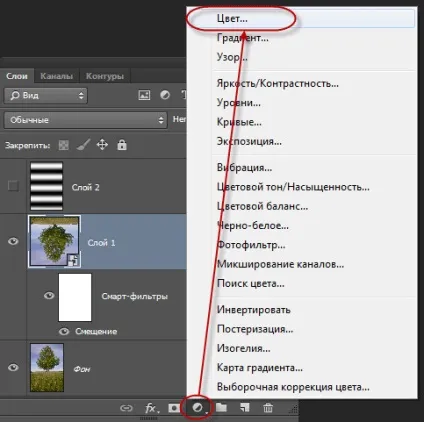Choose Градиент... fill layer
Screen dimensions: 424x422
tap(302, 38)
